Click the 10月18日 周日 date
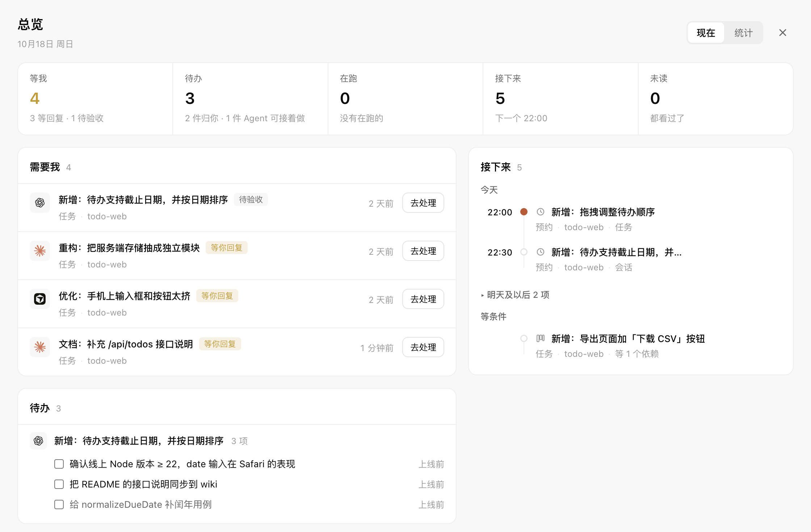This screenshot has height=532, width=811. pyautogui.click(x=45, y=44)
